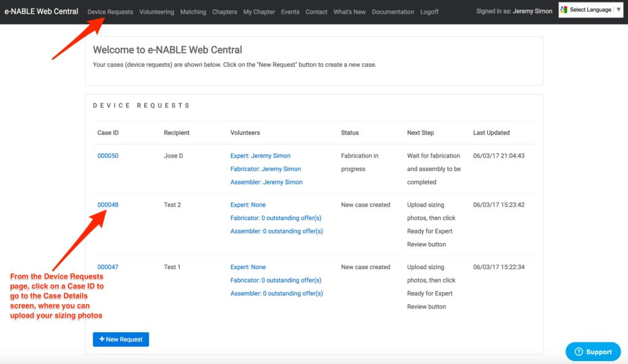Viewport: 628px width, 364px height.
Task: Click the DEVICE REQUESTS section heading
Action: (142, 105)
